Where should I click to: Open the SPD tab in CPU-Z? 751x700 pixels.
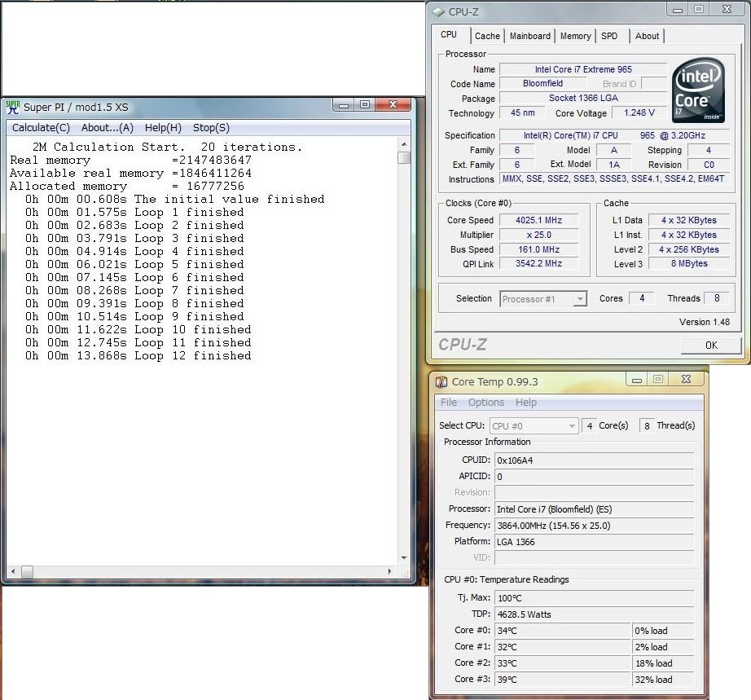click(x=609, y=36)
